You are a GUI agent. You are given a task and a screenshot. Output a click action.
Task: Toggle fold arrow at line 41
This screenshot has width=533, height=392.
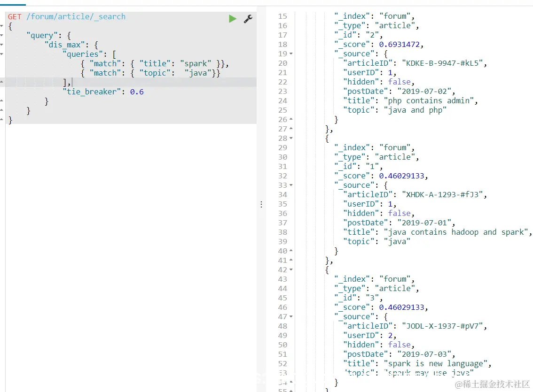coord(291,260)
